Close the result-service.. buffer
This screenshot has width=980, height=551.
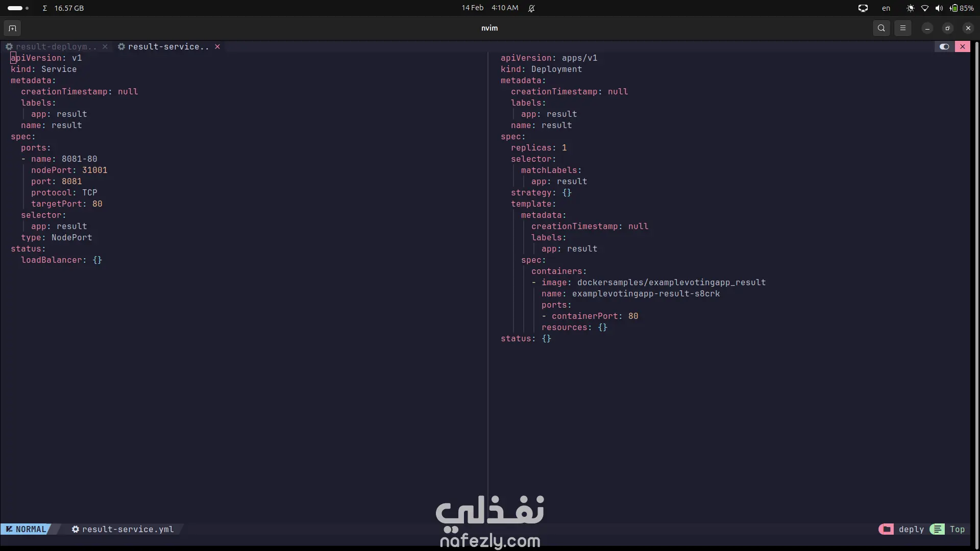(x=217, y=46)
